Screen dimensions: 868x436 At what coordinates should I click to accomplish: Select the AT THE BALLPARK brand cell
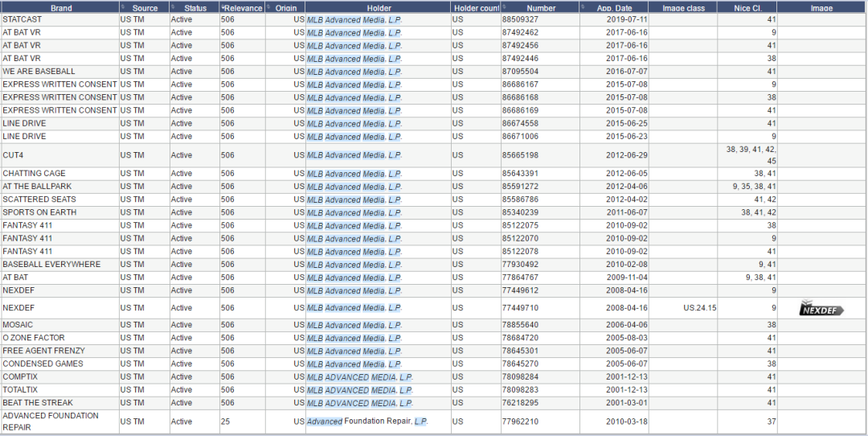[x=59, y=187]
